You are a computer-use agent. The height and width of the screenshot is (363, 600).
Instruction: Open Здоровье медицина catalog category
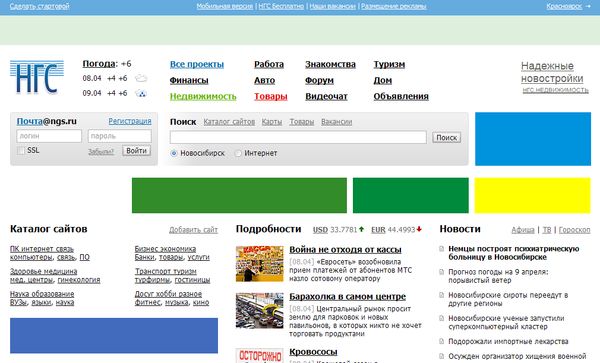pyautogui.click(x=44, y=271)
